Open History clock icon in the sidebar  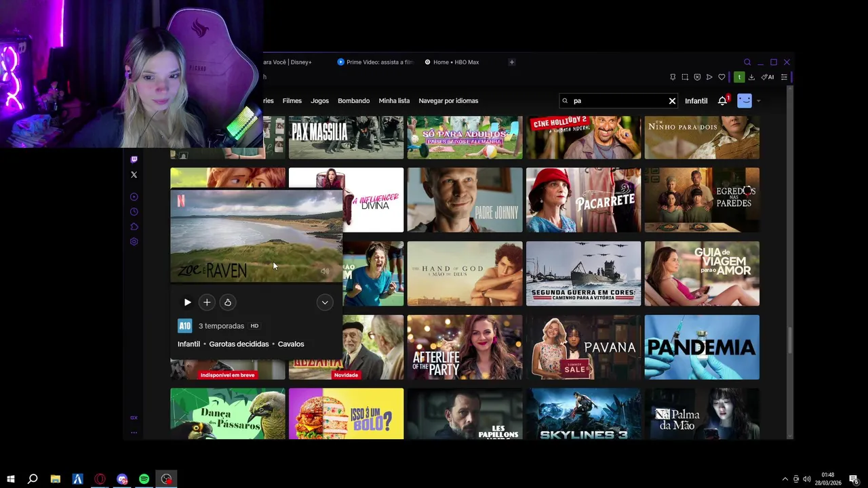pyautogui.click(x=134, y=211)
